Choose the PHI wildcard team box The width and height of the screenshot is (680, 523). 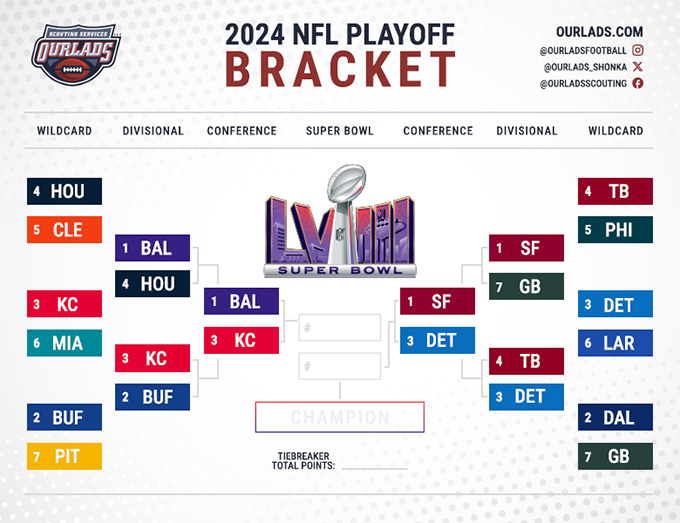click(x=615, y=230)
